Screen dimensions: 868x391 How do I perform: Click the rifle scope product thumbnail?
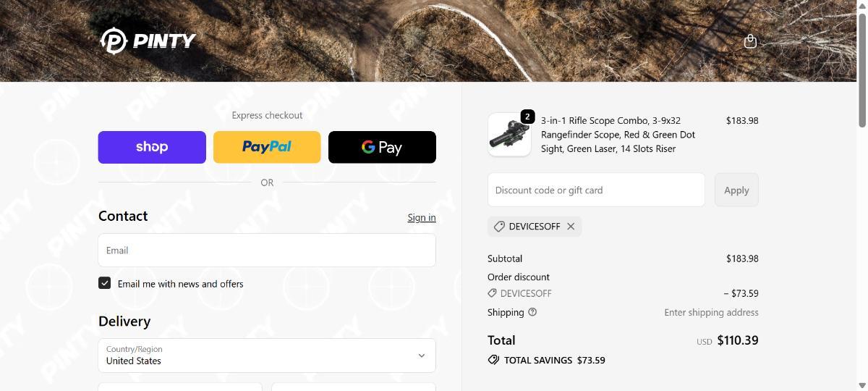click(508, 136)
